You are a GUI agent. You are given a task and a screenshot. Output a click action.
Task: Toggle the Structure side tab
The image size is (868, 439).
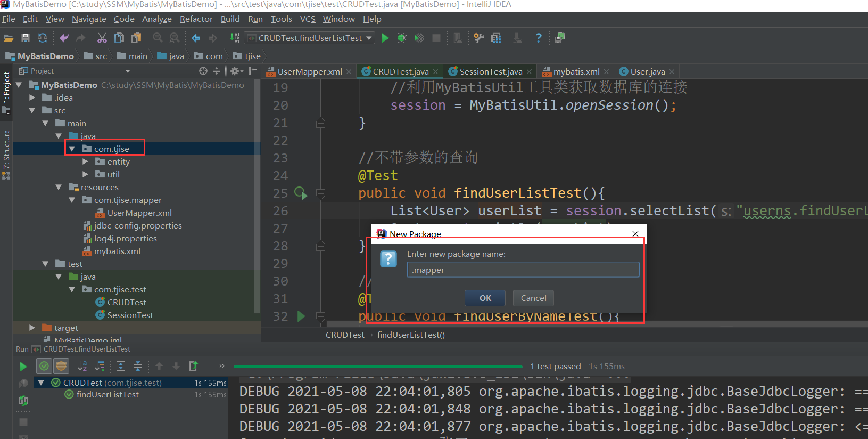coord(6,155)
